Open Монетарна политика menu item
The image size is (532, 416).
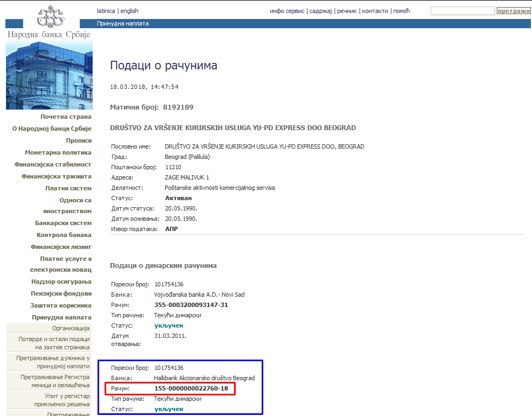(x=58, y=152)
